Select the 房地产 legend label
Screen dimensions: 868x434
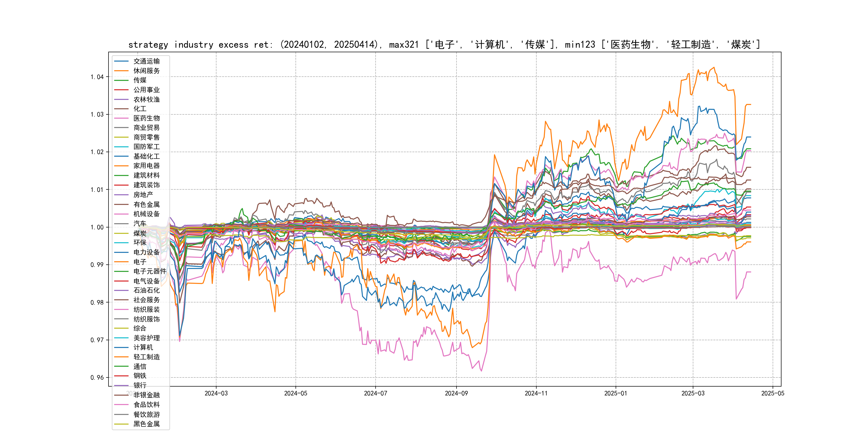[x=143, y=195]
